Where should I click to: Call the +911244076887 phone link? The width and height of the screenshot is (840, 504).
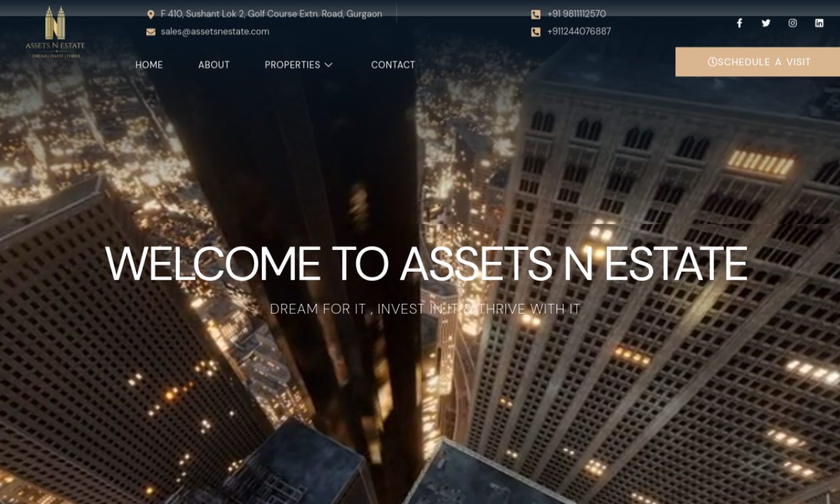coord(579,31)
